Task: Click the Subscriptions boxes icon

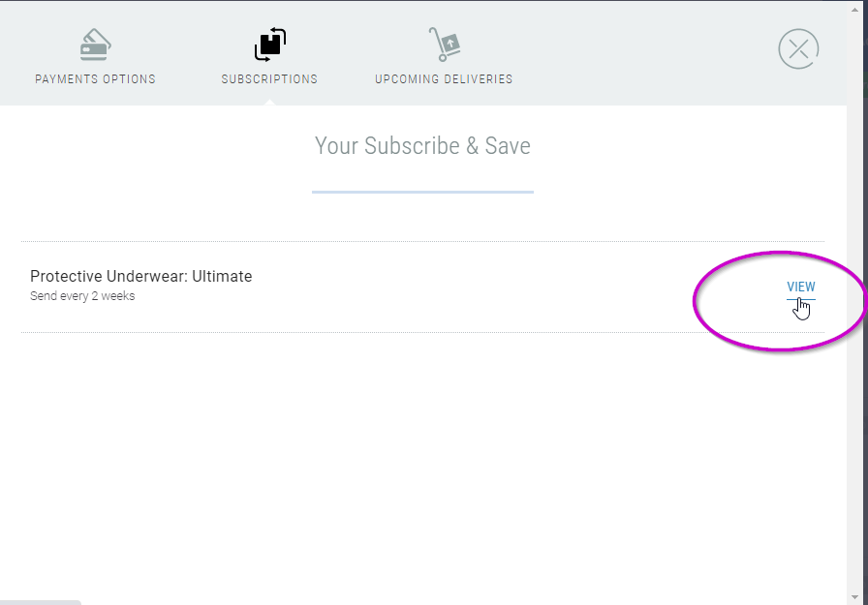Action: [x=270, y=45]
